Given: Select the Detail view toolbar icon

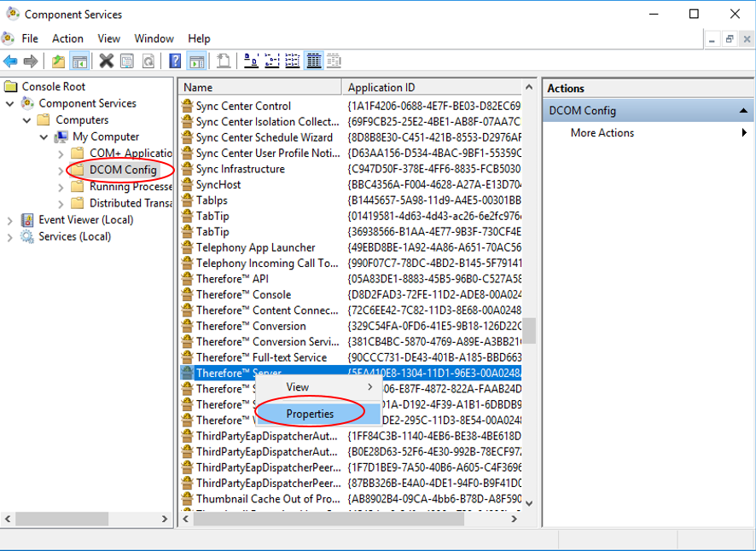Looking at the screenshot, I should (313, 61).
